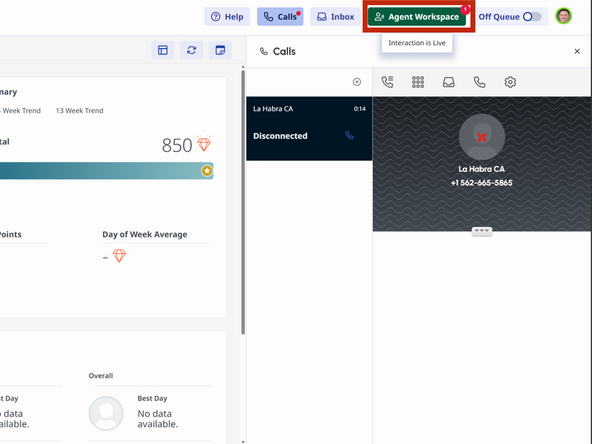Click the blue phone icon beside Disconnected
Screen dimensions: 592x444
point(350,135)
